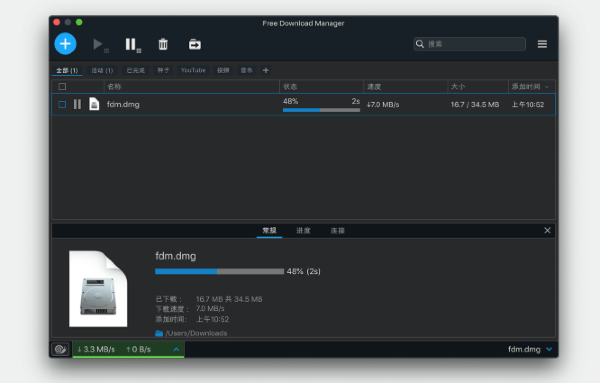Add a new tag filter tab
Image resolution: width=600 pixels, height=383 pixels.
(x=266, y=70)
